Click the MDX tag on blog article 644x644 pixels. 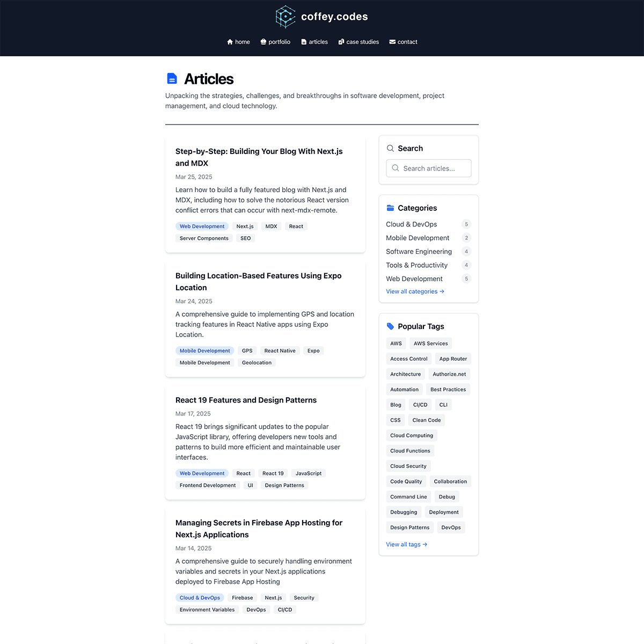click(272, 226)
